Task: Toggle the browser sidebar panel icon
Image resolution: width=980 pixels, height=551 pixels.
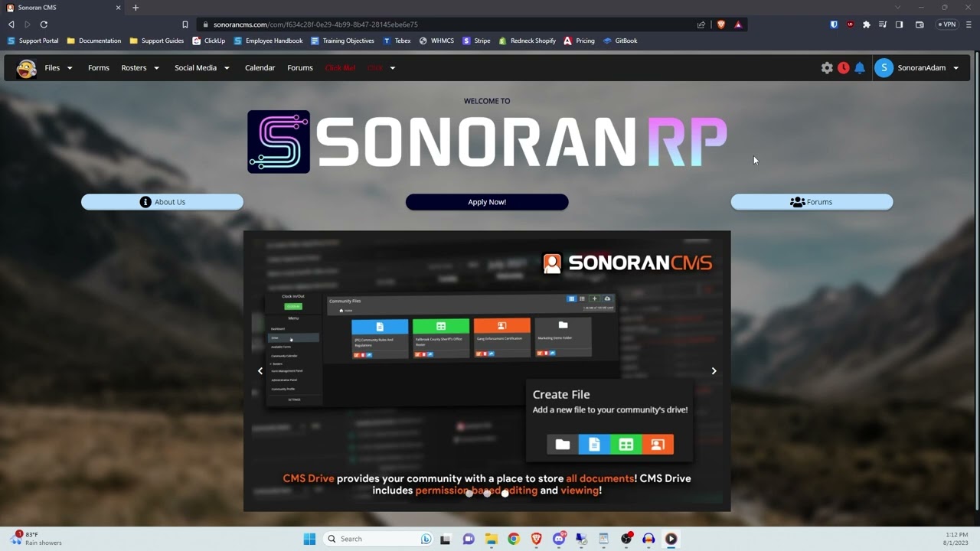Action: 900,24
